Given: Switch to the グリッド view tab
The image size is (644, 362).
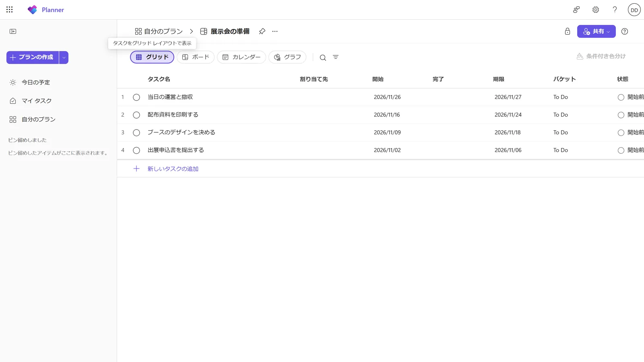Looking at the screenshot, I should click(152, 57).
